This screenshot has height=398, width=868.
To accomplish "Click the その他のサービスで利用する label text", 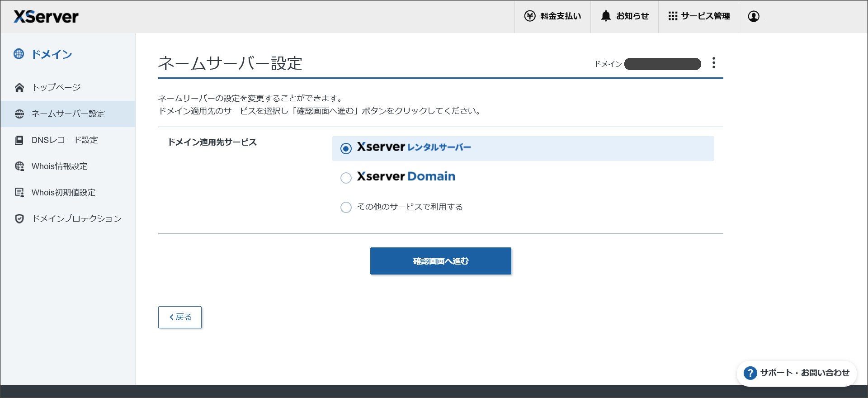I will [410, 207].
